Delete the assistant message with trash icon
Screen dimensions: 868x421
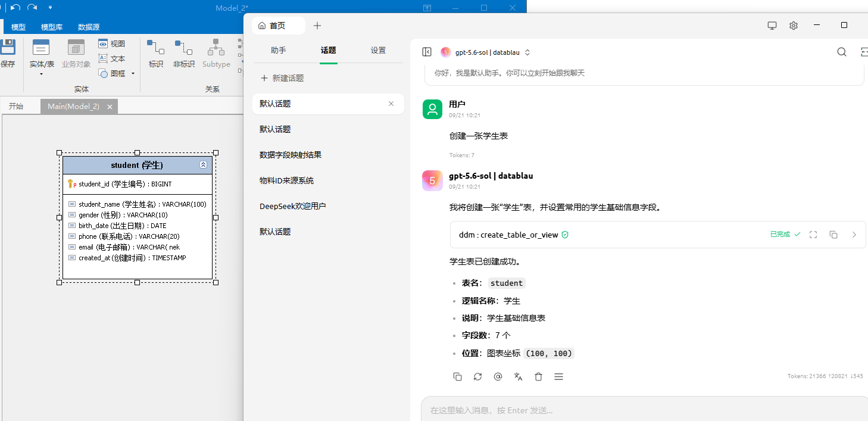point(538,376)
